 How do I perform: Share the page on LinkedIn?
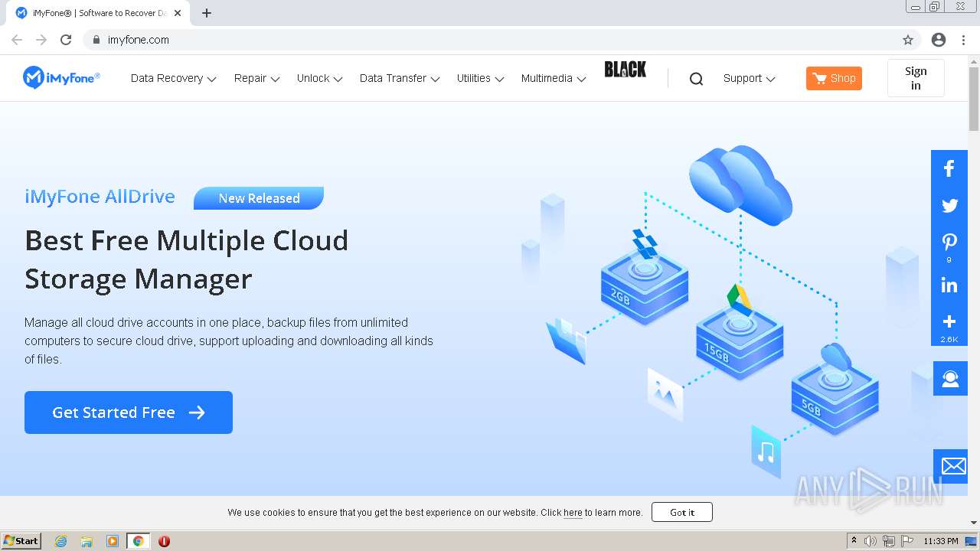[x=949, y=285]
